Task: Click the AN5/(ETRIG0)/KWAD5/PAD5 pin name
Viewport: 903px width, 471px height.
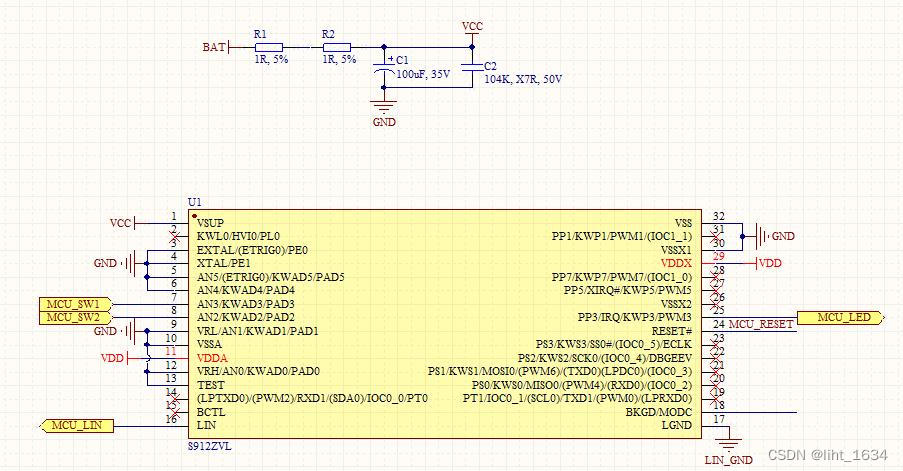Action: pos(270,277)
